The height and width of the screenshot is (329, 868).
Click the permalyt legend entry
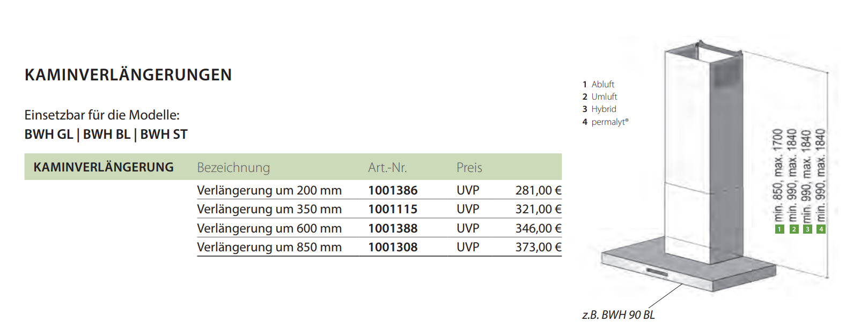coord(609,122)
